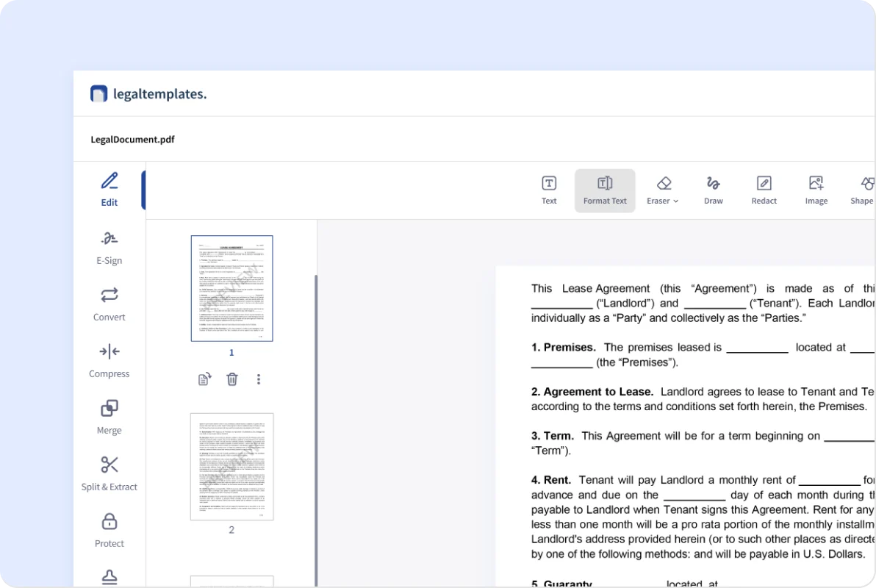Open the E-Sign panel

(x=109, y=248)
